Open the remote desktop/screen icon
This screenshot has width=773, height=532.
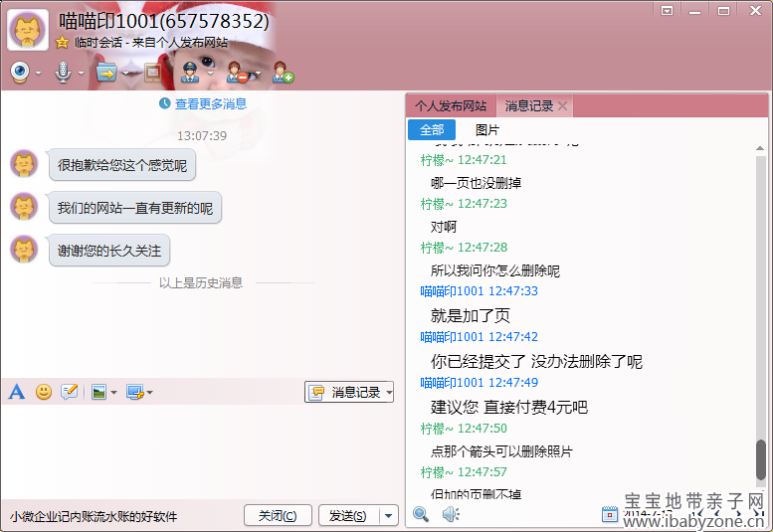[153, 73]
